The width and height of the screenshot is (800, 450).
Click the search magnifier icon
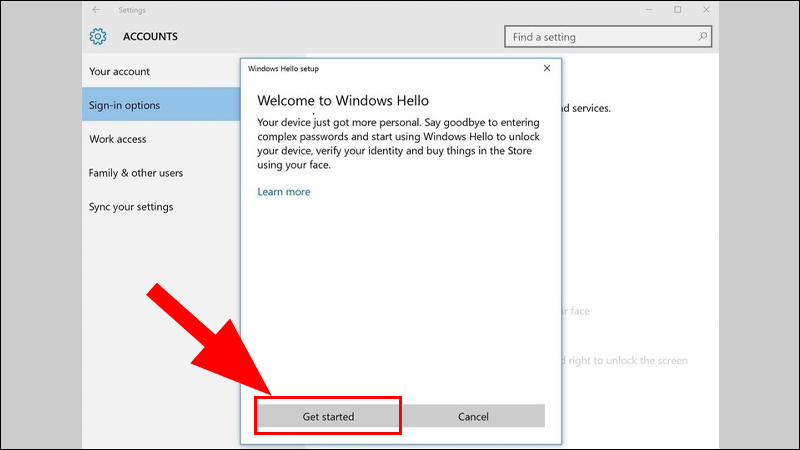pos(703,37)
